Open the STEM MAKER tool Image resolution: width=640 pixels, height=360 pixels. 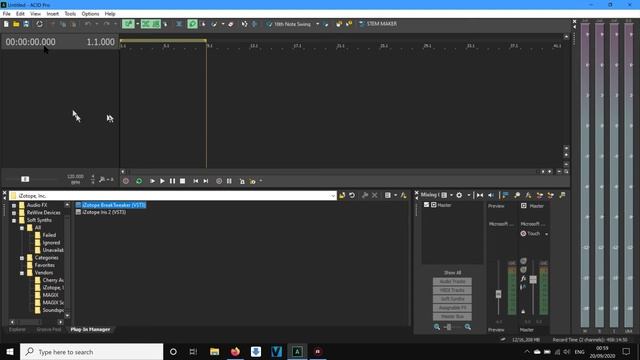point(378,24)
